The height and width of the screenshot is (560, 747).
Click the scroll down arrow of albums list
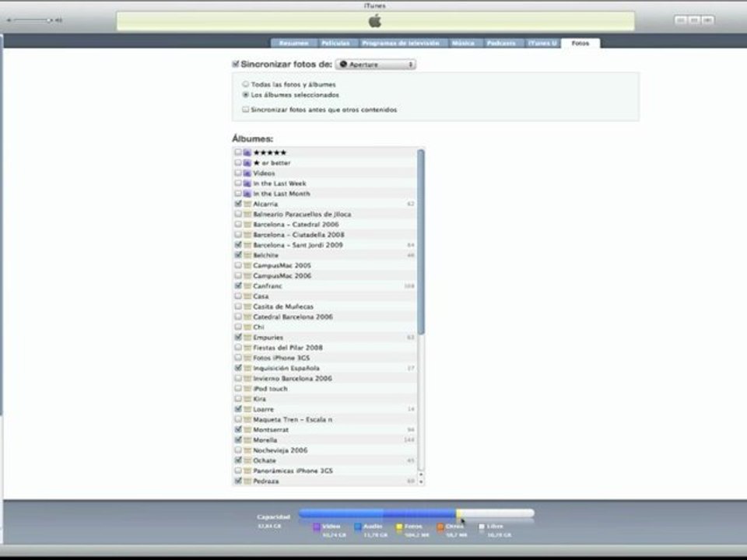pyautogui.click(x=421, y=482)
